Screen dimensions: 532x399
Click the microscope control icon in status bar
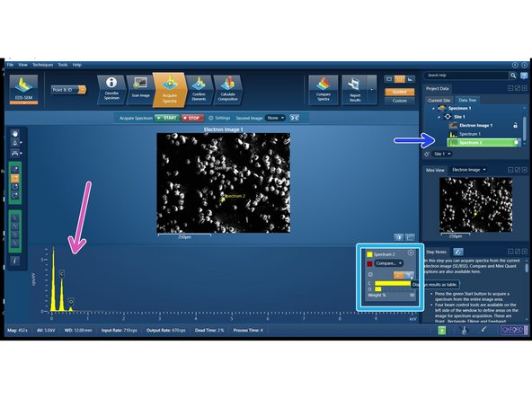(x=464, y=330)
